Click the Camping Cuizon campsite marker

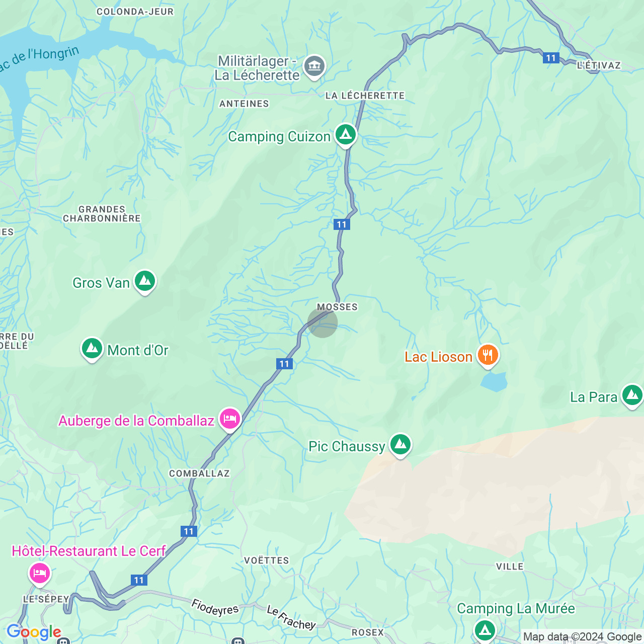point(346,135)
